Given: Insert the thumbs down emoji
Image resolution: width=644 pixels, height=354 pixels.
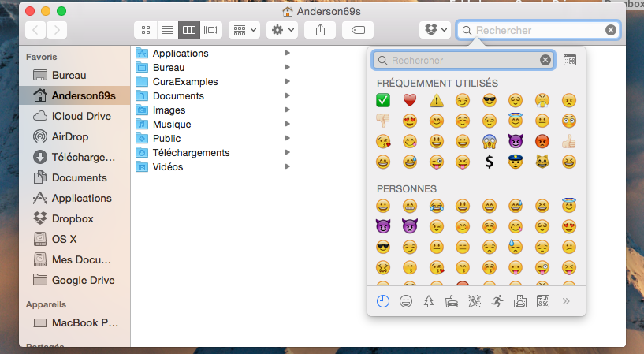Looking at the screenshot, I should [x=383, y=121].
